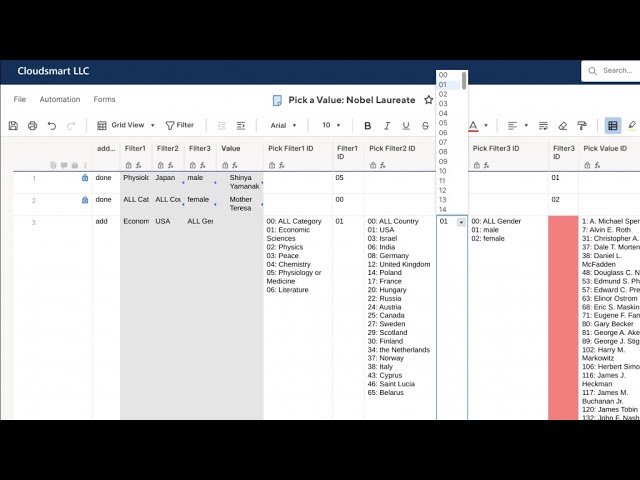Click the Filter3 ID column header
This screenshot has width=640, height=480.
564,153
